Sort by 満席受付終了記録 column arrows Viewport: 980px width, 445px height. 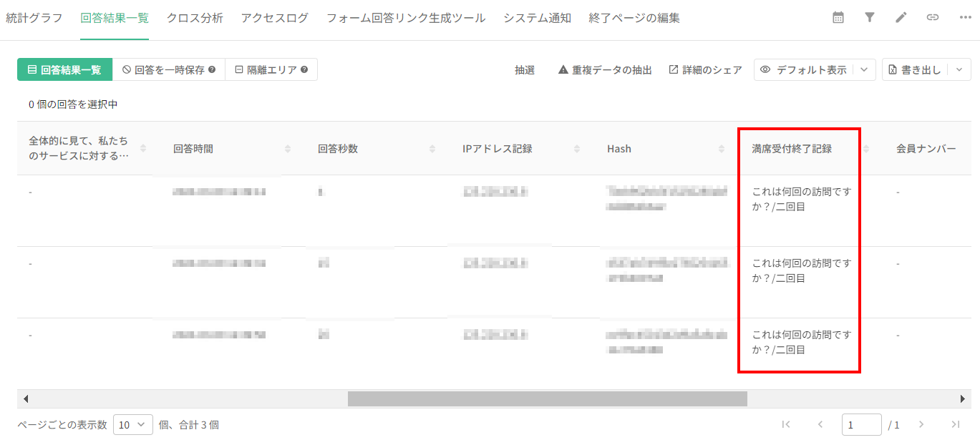866,149
